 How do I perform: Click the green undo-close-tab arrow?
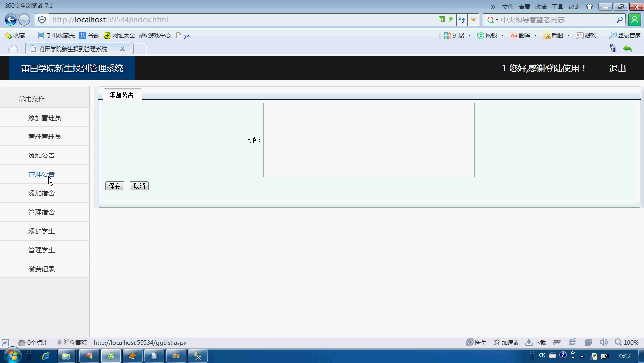tap(627, 48)
